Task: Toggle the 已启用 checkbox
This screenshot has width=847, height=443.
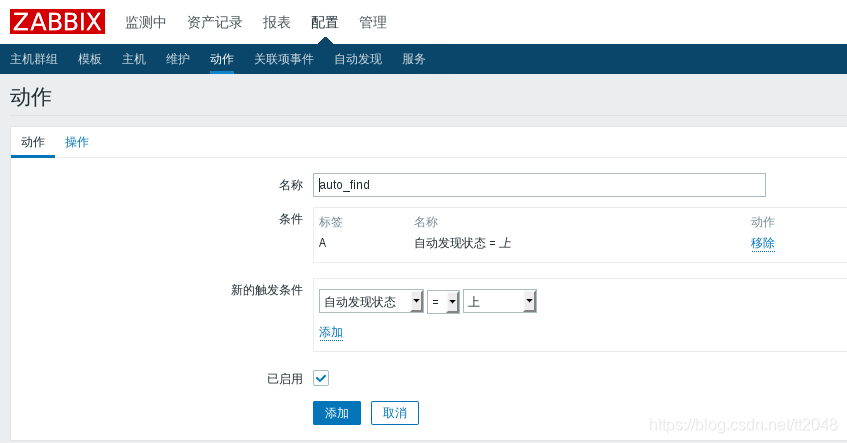Action: coord(321,378)
